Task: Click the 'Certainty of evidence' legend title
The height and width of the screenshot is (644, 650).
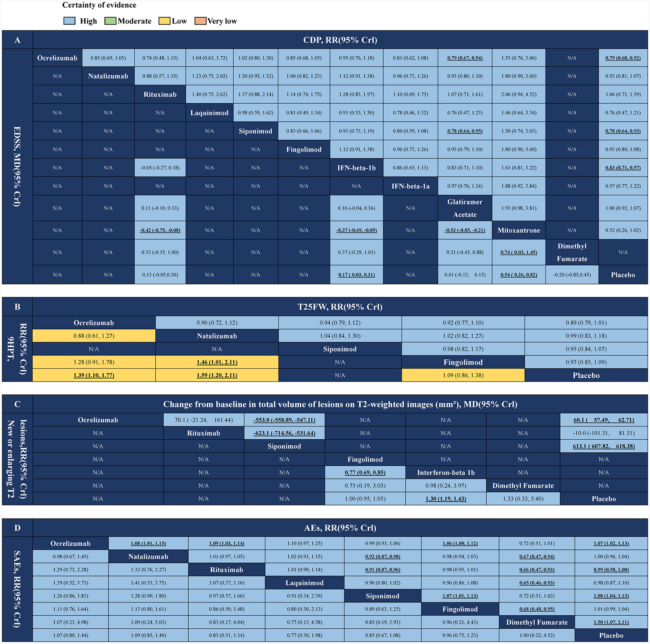Action: pyautogui.click(x=99, y=5)
